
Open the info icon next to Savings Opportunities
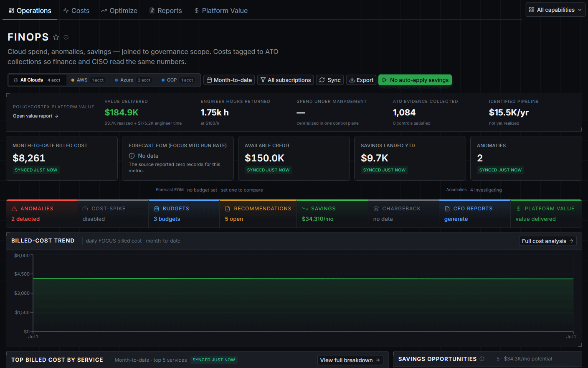(482, 359)
